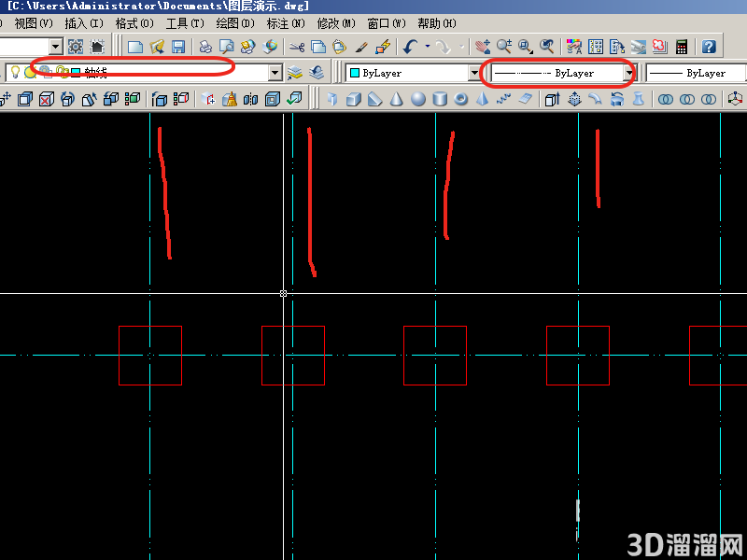This screenshot has height=560, width=747.
Task: Expand the layer list dropdown arrow
Action: click(275, 73)
